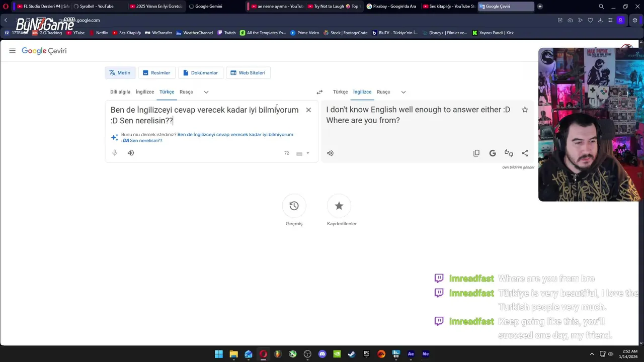Image resolution: width=644 pixels, height=362 pixels.
Task: Select Türkçe as target language
Action: tap(340, 92)
